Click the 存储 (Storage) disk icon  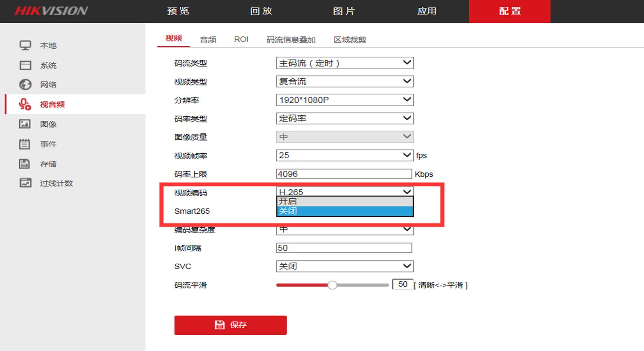coord(24,164)
